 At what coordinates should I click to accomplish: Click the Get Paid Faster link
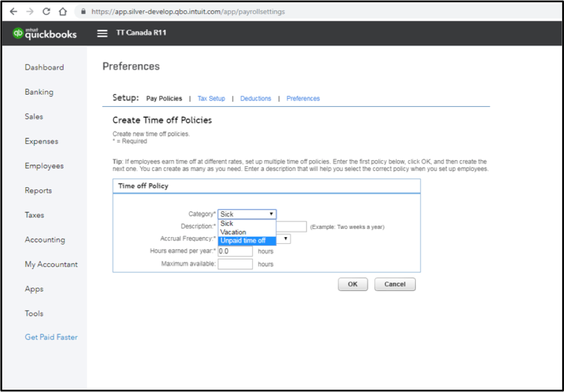(51, 337)
